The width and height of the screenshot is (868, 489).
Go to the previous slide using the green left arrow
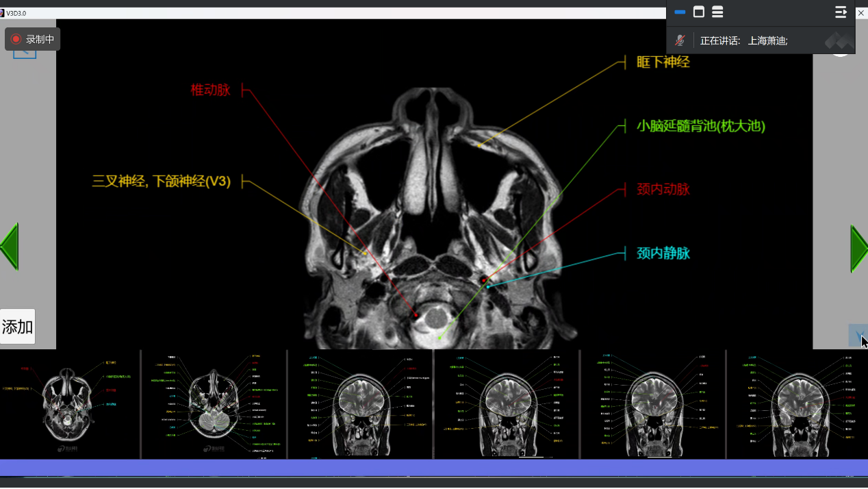9,247
